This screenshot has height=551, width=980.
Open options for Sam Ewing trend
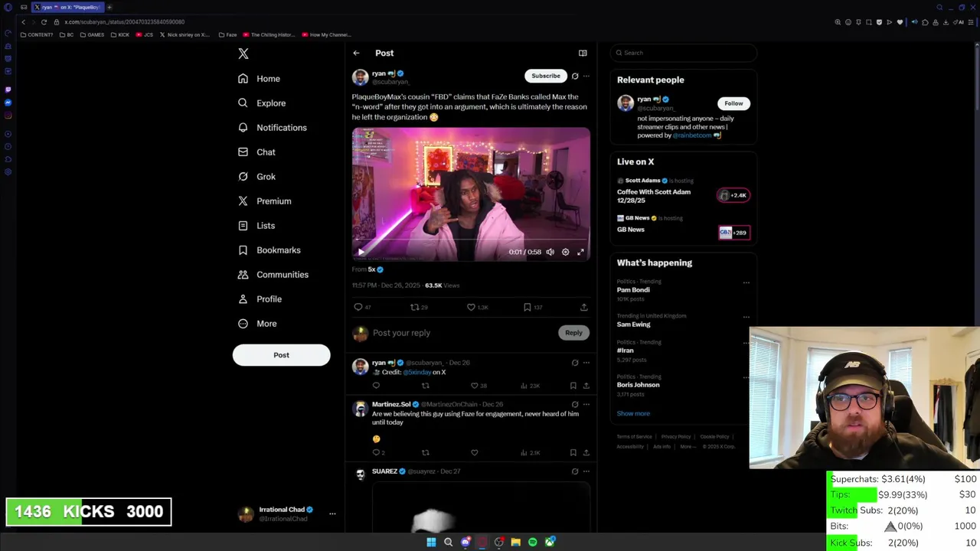click(746, 317)
